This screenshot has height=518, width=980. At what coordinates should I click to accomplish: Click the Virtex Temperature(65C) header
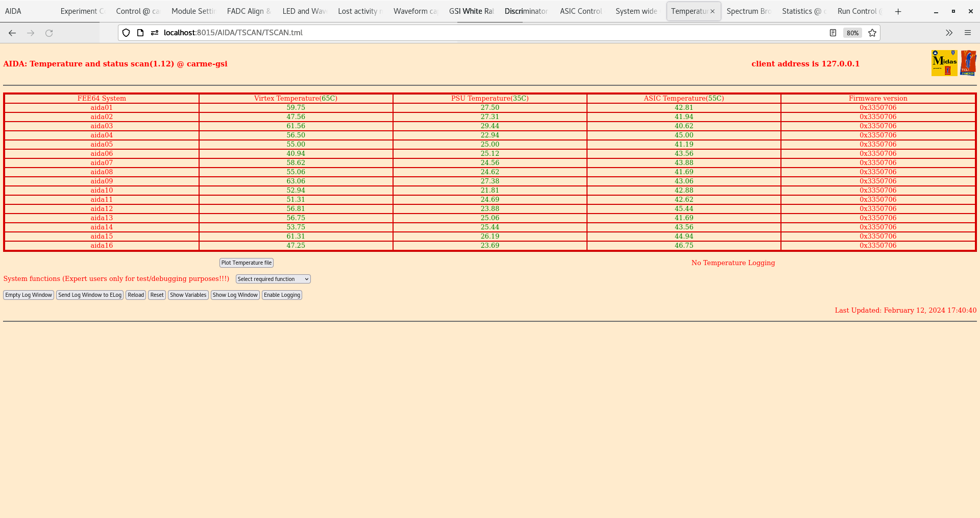296,98
